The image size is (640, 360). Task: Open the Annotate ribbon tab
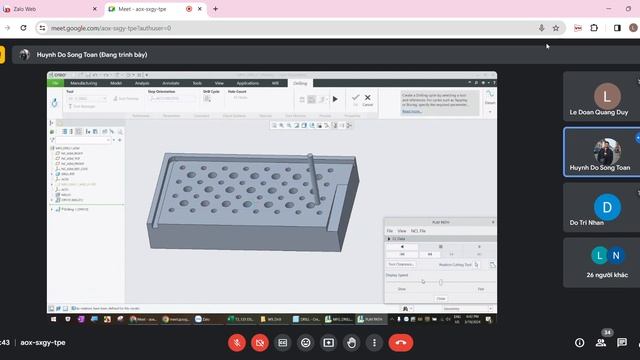tap(171, 83)
